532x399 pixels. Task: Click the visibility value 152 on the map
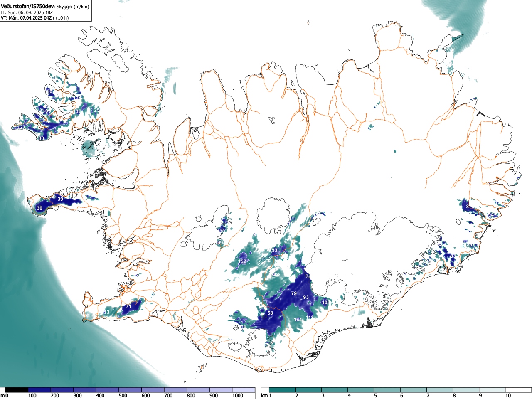click(242, 261)
